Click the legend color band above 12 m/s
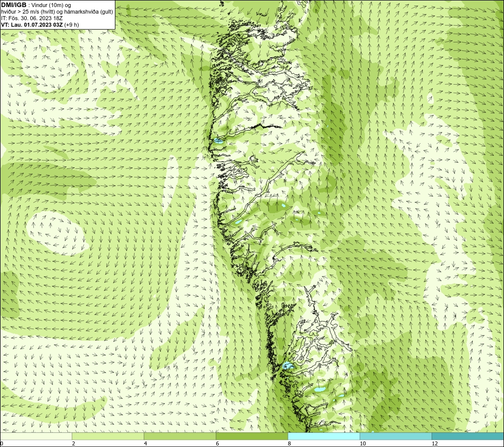 pyautogui.click(x=468, y=436)
